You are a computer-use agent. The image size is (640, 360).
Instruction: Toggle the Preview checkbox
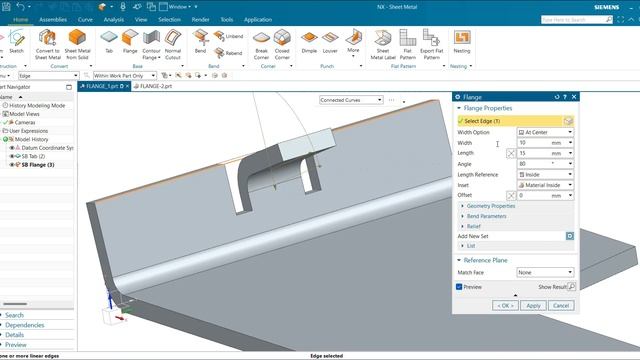pos(459,287)
